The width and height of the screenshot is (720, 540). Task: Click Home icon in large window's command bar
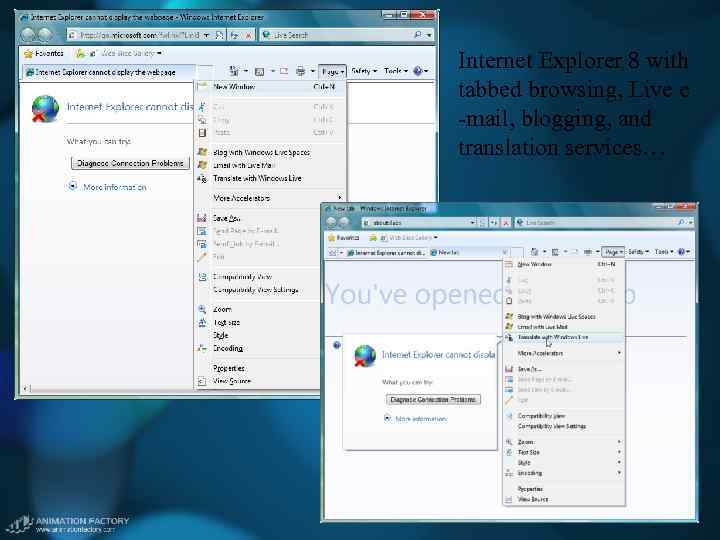click(234, 71)
